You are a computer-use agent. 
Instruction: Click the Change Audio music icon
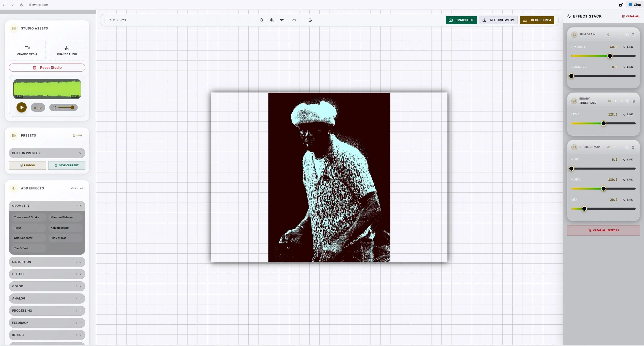click(x=67, y=48)
